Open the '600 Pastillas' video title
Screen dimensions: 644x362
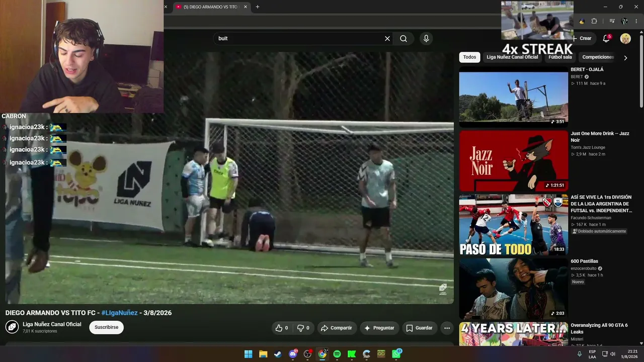pyautogui.click(x=584, y=261)
